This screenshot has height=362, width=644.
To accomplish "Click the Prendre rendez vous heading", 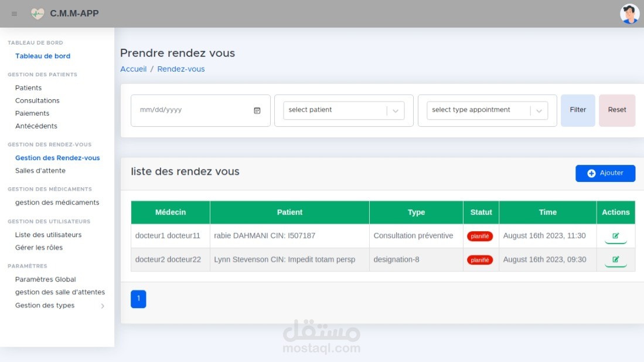I will [178, 53].
